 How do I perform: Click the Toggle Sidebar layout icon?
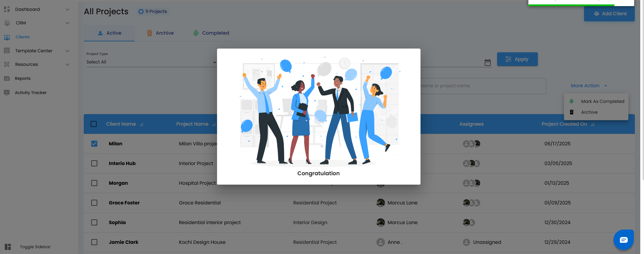pos(8,247)
